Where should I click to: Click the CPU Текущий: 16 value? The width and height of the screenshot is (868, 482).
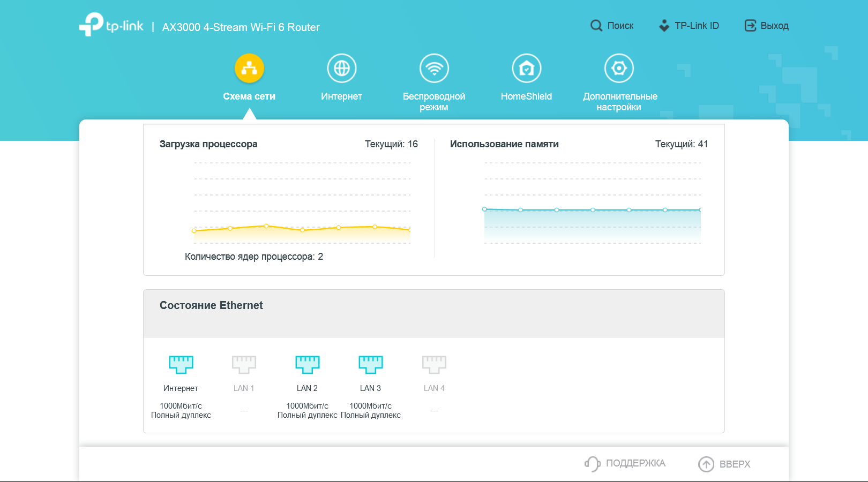click(392, 144)
